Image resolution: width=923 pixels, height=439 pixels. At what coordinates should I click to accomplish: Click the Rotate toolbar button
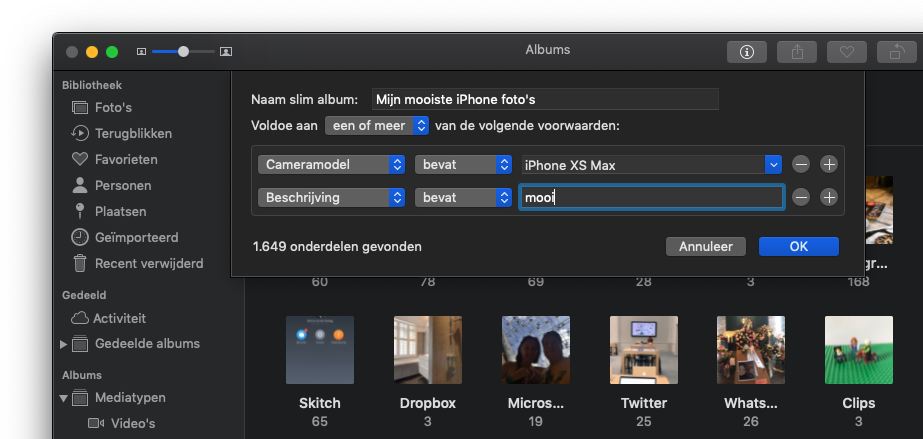897,52
